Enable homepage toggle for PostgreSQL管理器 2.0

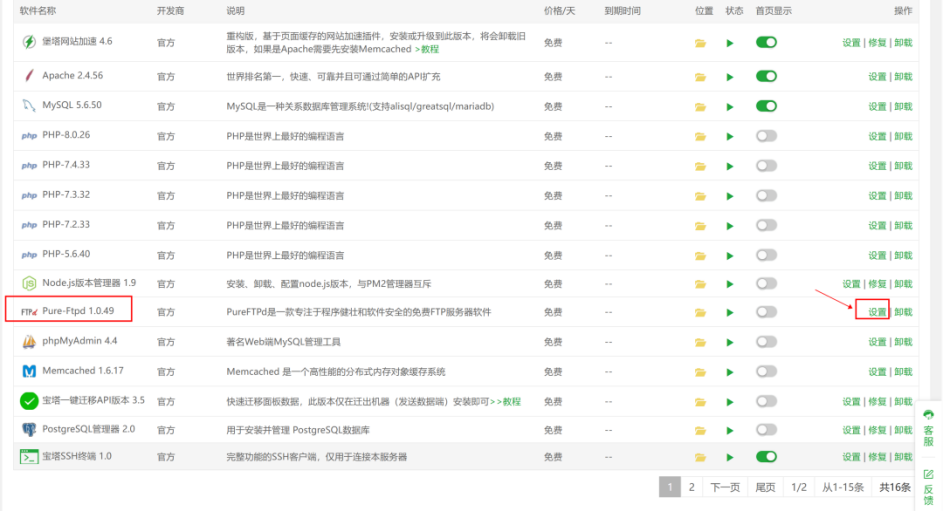[766, 430]
